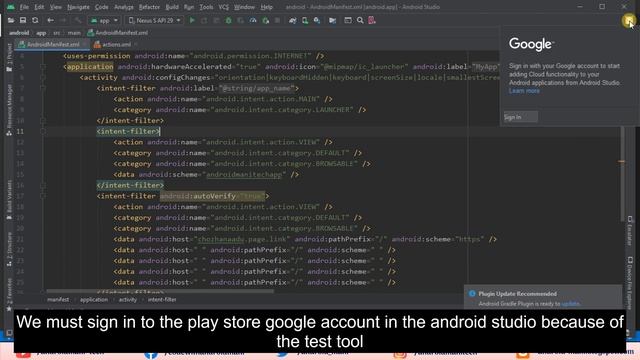Click the orange warning stripe marker
640x360 pixels.
tap(621, 162)
